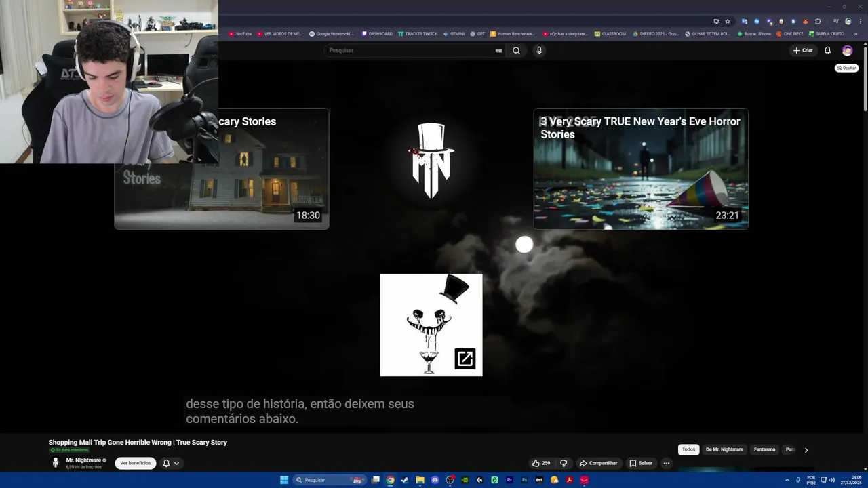Show hidden system tray icons chevron
Image resolution: width=868 pixels, height=488 pixels.
787,480
